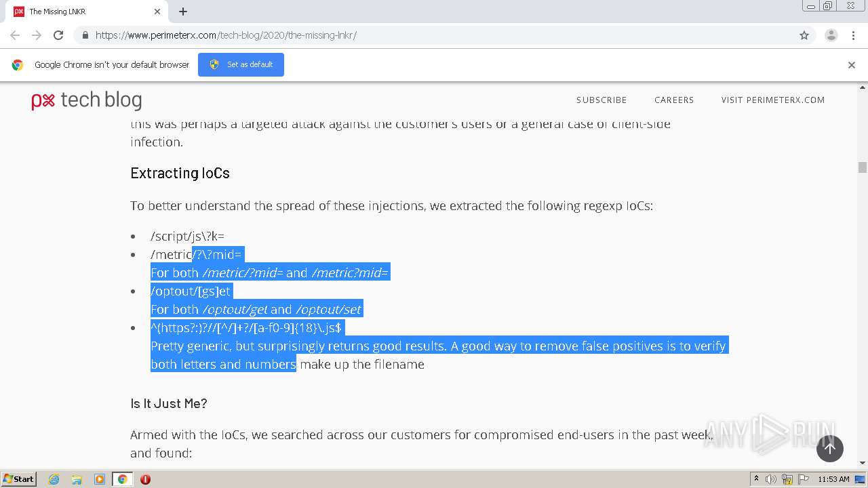Viewport: 868px width, 488px height.
Task: Open the Start menu
Action: point(19,479)
